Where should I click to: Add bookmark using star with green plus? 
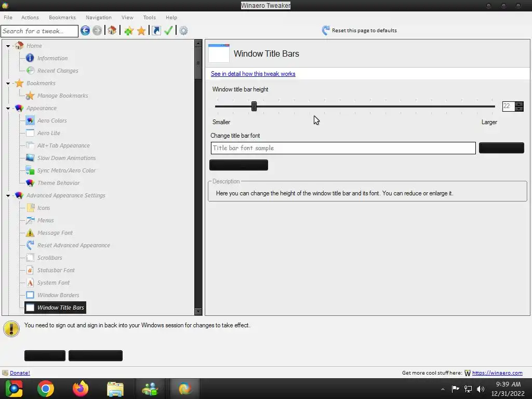tap(129, 31)
